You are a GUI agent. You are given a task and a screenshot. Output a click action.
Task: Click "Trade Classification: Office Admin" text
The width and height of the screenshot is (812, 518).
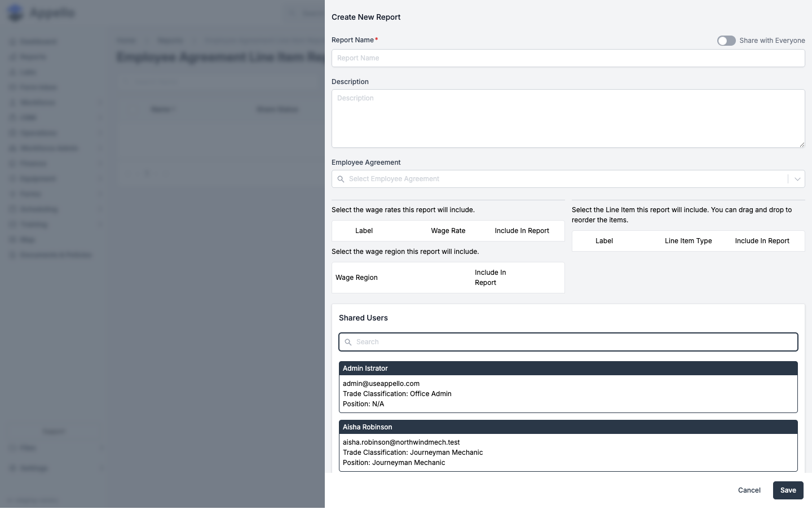pos(397,394)
